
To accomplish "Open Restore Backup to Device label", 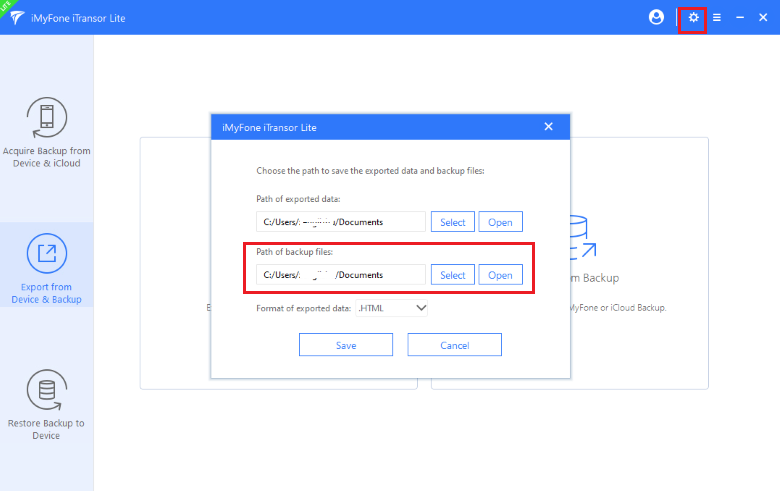I will [x=46, y=429].
